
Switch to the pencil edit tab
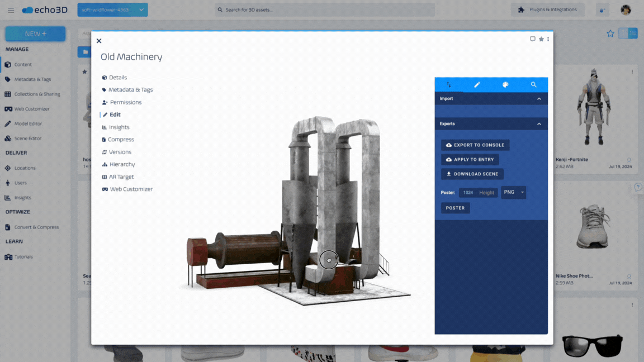477,85
